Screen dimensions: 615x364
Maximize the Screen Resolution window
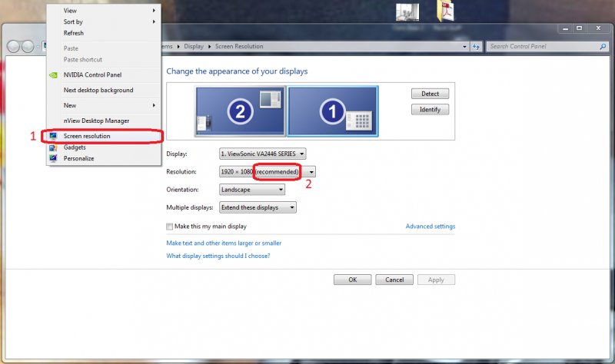point(579,28)
